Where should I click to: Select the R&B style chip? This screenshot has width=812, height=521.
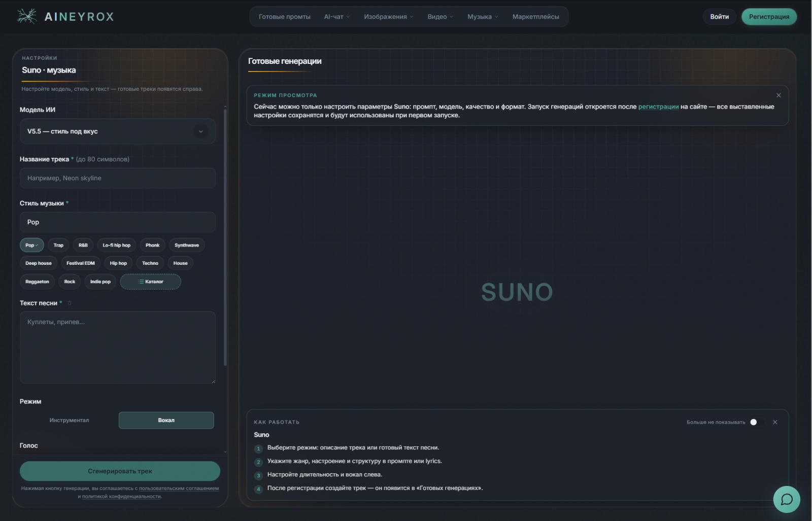pyautogui.click(x=83, y=245)
